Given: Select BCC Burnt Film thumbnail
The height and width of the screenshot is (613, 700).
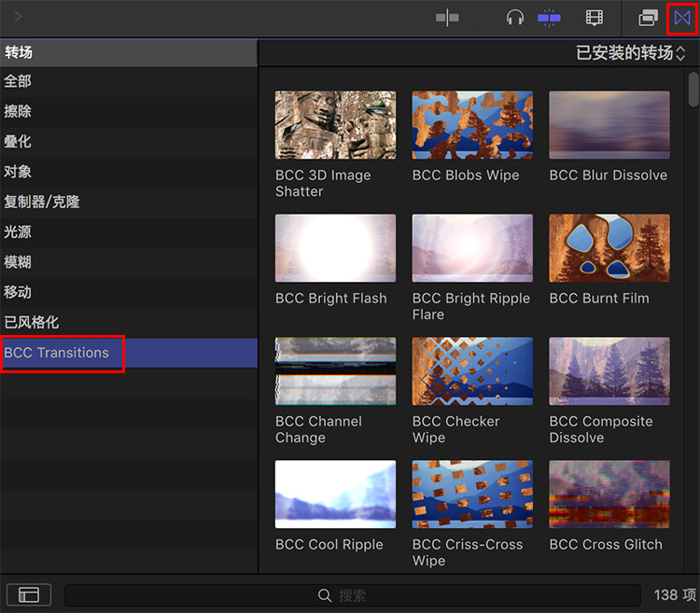Looking at the screenshot, I should pyautogui.click(x=609, y=248).
